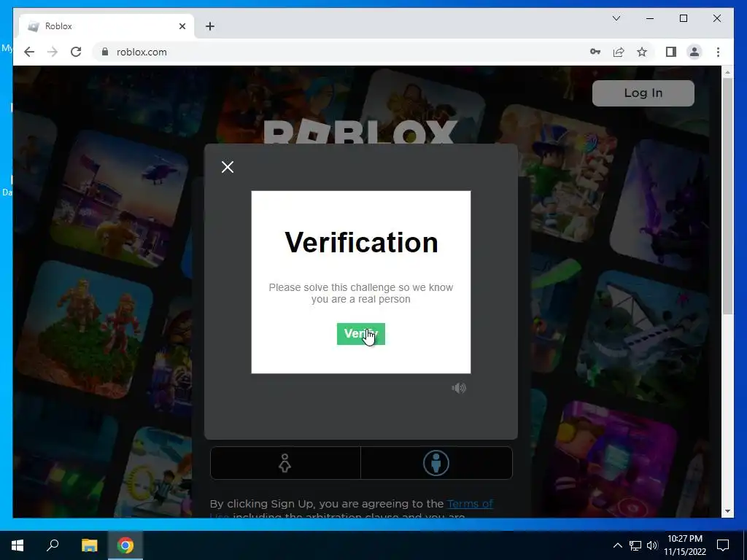Minimize the Chrome window
Image resolution: width=747 pixels, height=560 pixels.
coord(650,18)
